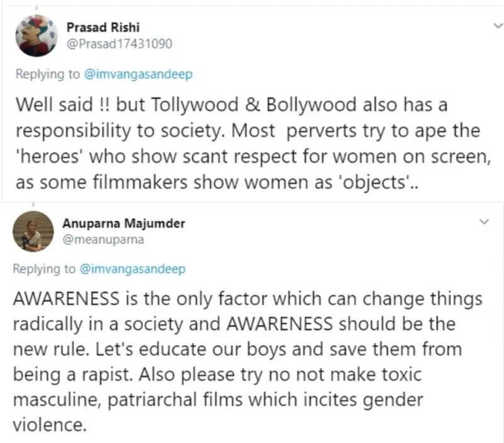Open @imvangasandeep mention in Prasad Rishi's reply
This screenshot has width=504, height=443.
(x=137, y=74)
